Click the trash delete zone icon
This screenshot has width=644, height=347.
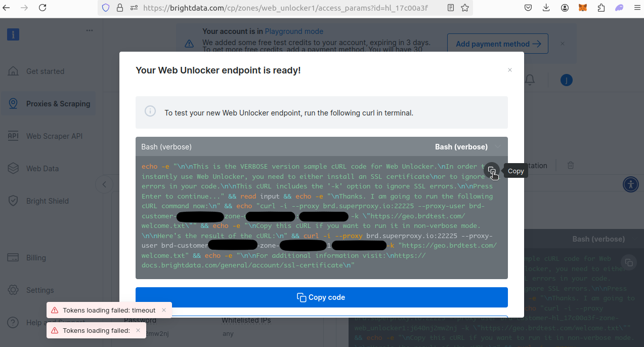tap(571, 165)
